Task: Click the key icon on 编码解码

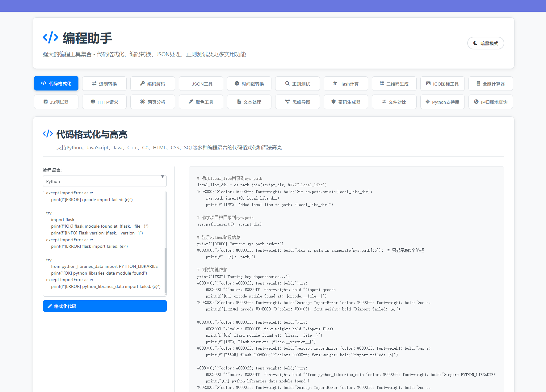Action: click(x=142, y=83)
